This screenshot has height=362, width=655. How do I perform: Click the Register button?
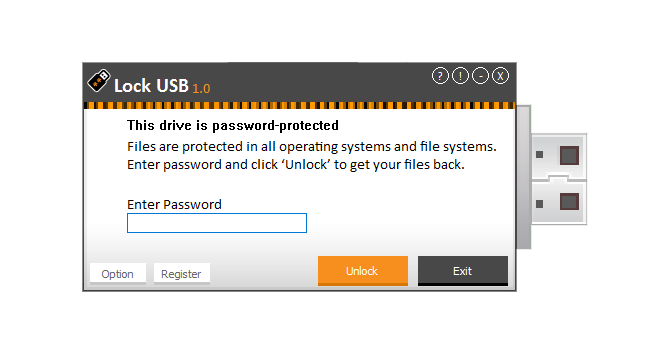pyautogui.click(x=181, y=274)
